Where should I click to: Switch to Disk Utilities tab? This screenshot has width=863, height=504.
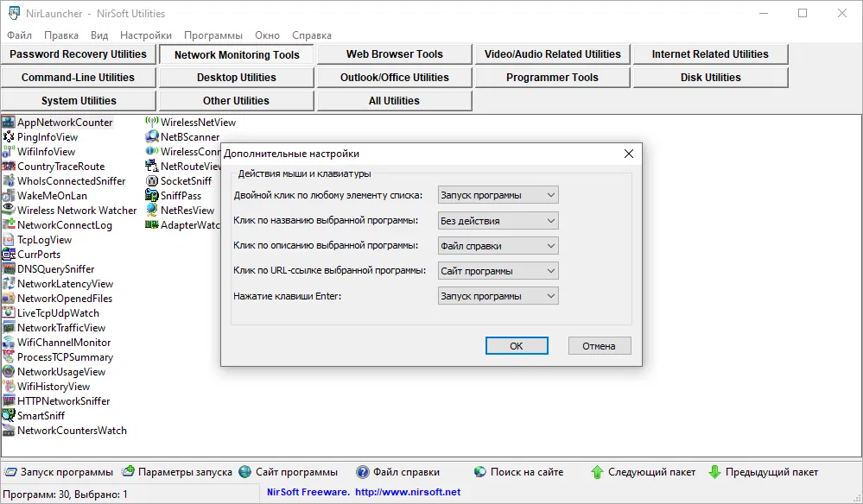tap(711, 78)
